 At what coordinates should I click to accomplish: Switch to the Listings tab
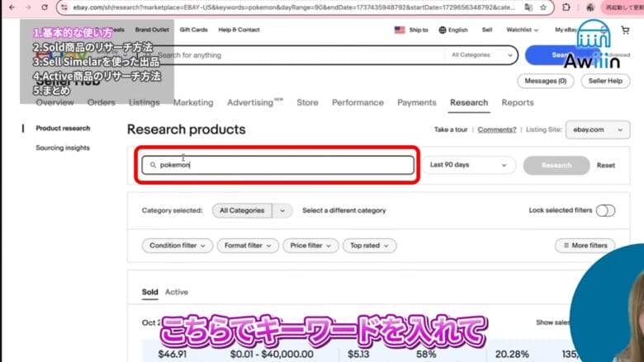pos(144,102)
